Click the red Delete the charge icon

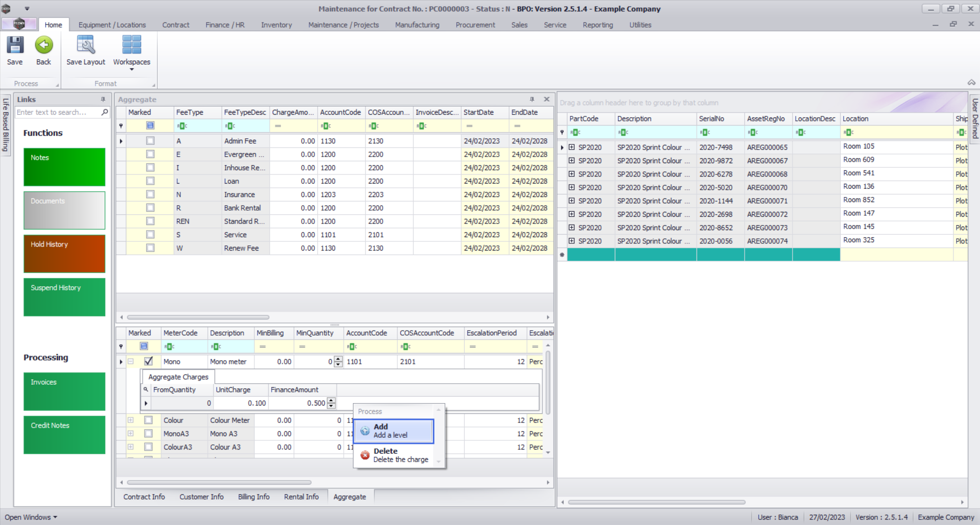[365, 455]
